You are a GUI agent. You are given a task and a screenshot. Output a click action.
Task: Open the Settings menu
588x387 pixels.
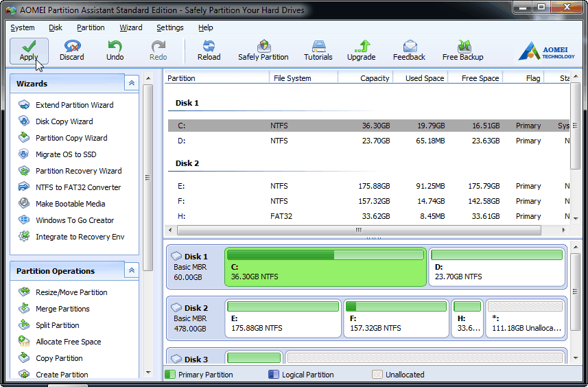click(170, 27)
